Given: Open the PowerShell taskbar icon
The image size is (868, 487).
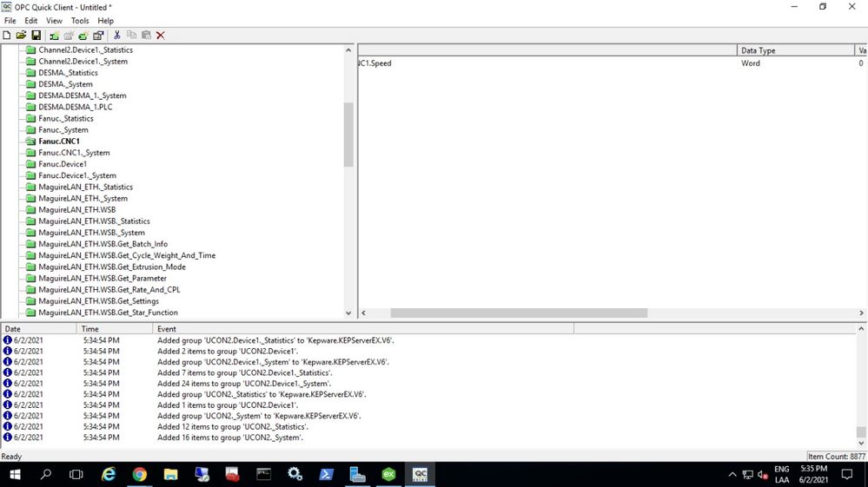Looking at the screenshot, I should pyautogui.click(x=326, y=474).
